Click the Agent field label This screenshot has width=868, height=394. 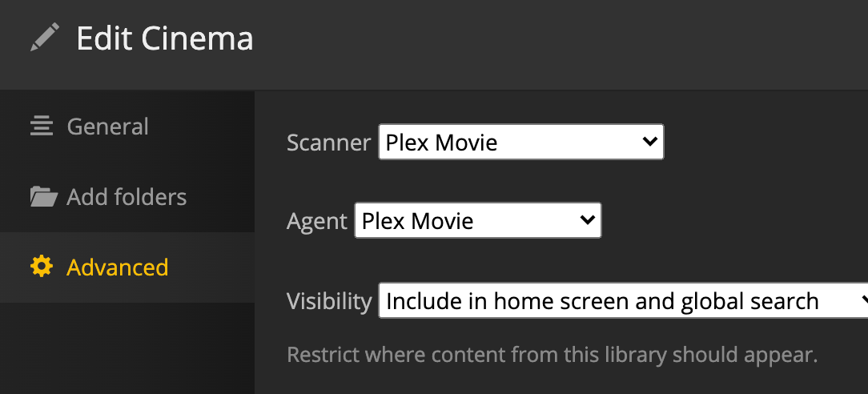[x=317, y=221]
